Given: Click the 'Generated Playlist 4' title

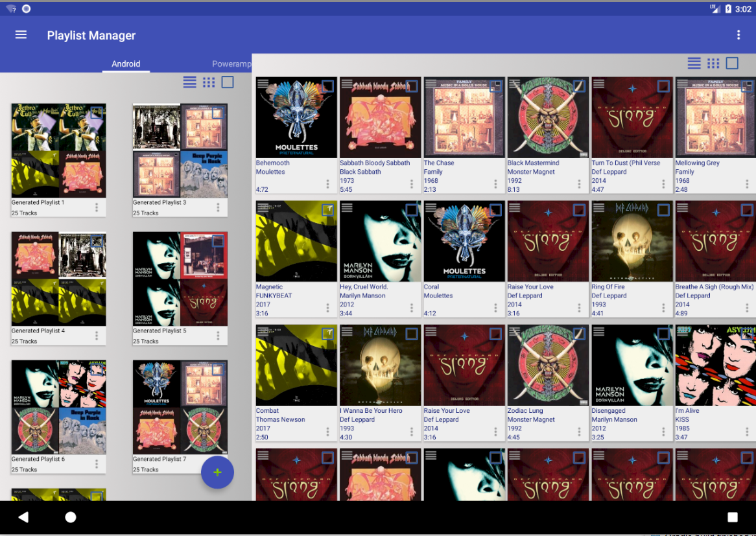Looking at the screenshot, I should click(x=38, y=331).
